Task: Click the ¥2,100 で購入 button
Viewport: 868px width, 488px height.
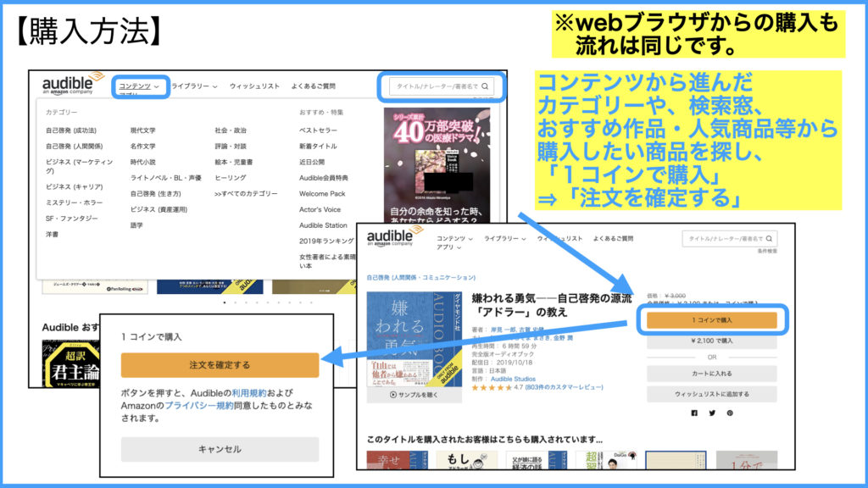Action: tap(712, 341)
